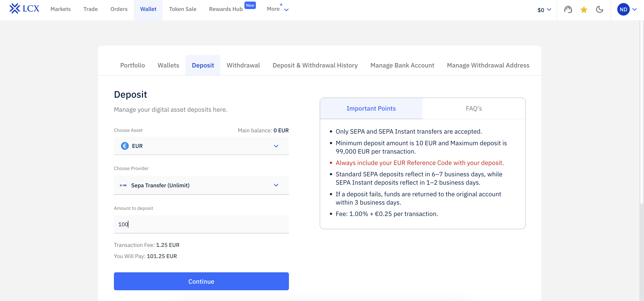Click the Euro currency icon in asset field
Image resolution: width=644 pixels, height=301 pixels.
(x=125, y=146)
